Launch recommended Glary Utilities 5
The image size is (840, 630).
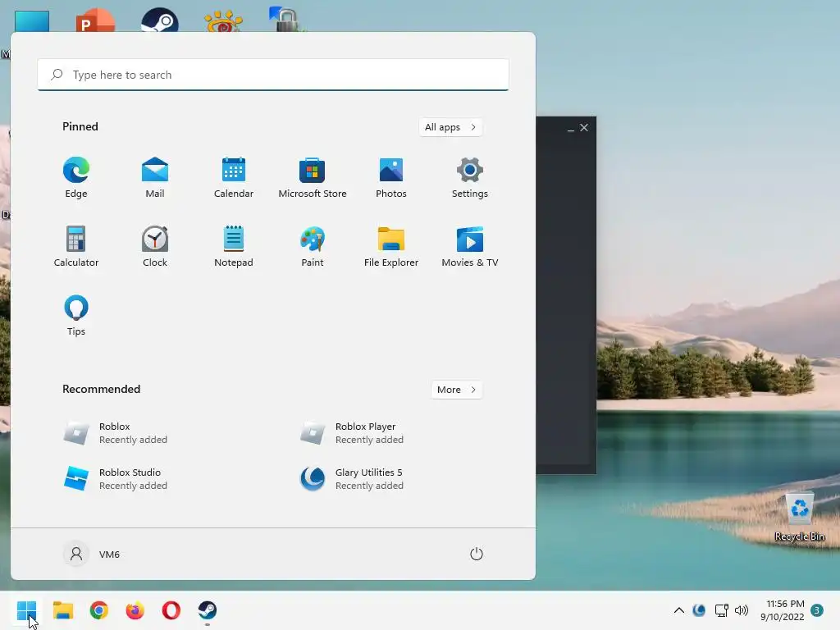coord(351,478)
